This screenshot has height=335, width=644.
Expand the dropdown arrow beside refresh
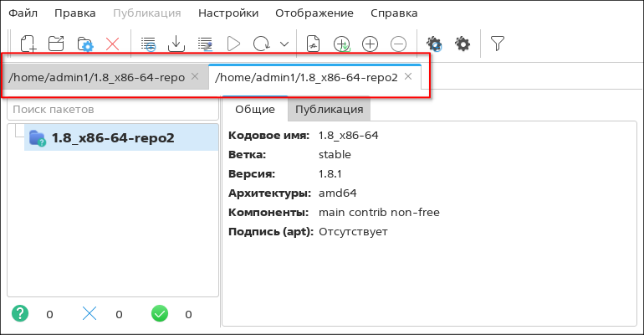[x=284, y=44]
